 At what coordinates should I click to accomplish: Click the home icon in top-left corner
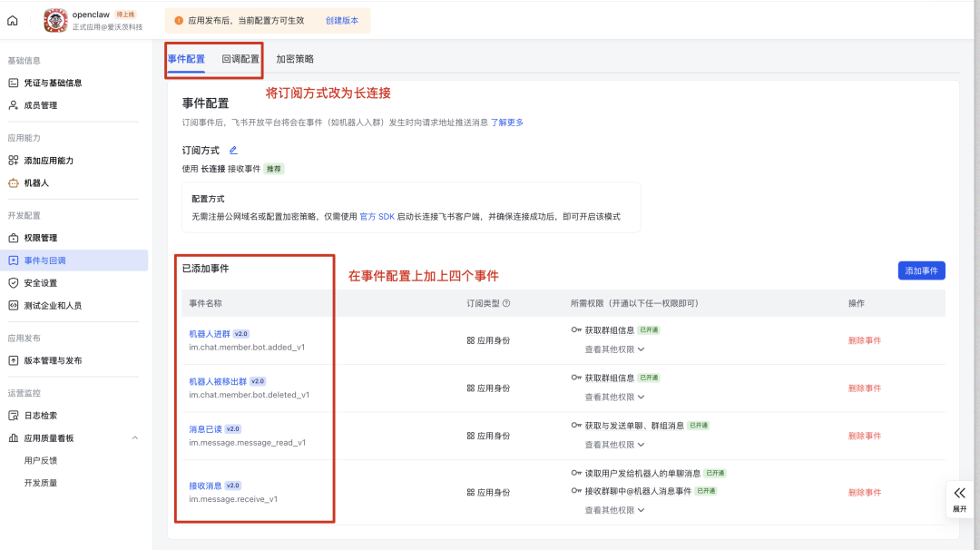(12, 20)
